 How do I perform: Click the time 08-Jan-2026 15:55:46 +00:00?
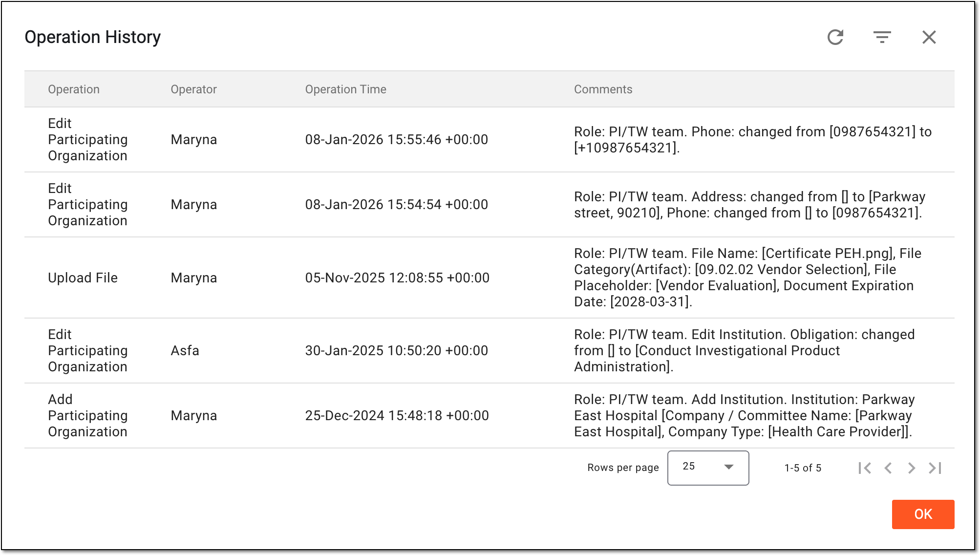(397, 139)
